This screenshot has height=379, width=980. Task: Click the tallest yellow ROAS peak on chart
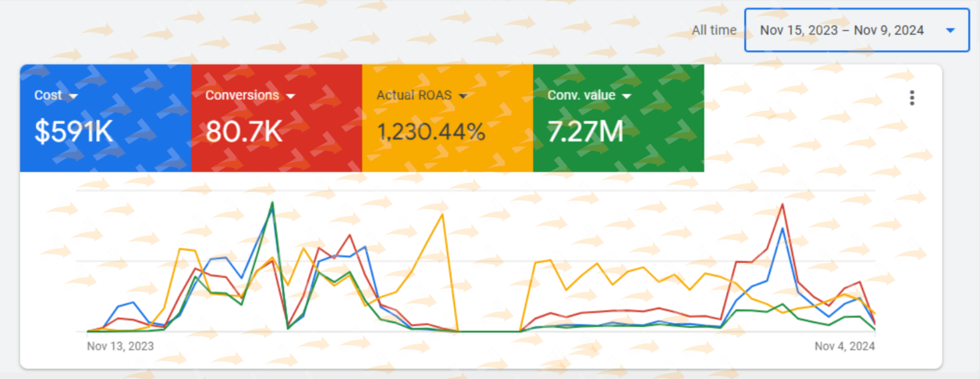(442, 215)
